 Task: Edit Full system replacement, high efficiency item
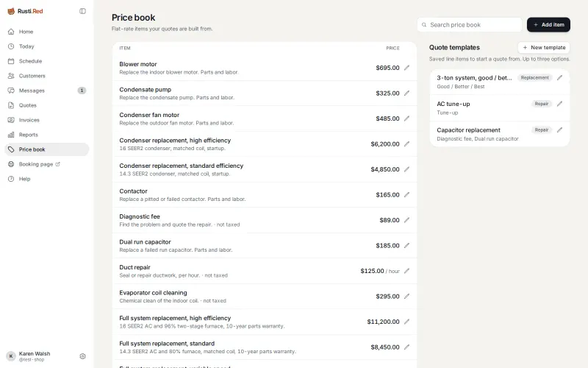pyautogui.click(x=407, y=322)
